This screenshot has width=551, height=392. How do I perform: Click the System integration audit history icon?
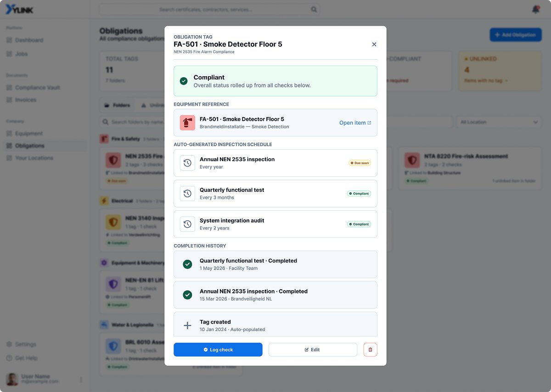click(187, 224)
